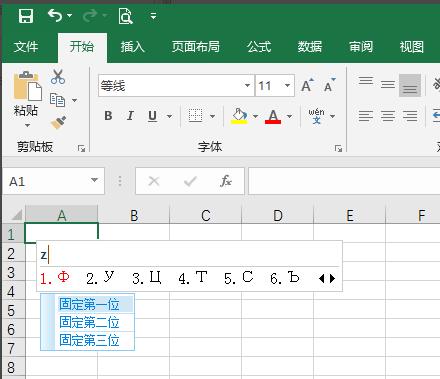
Task: Apply yellow fill color
Action: coord(239,116)
